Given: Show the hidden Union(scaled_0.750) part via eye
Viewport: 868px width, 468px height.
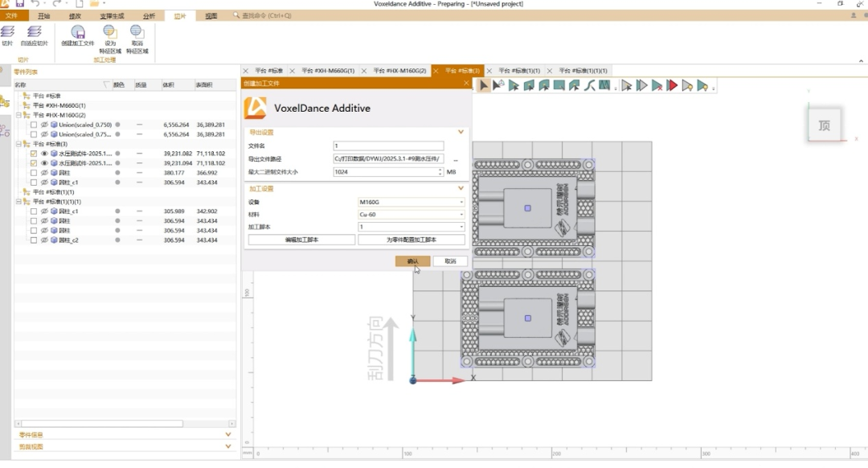Looking at the screenshot, I should pyautogui.click(x=44, y=125).
